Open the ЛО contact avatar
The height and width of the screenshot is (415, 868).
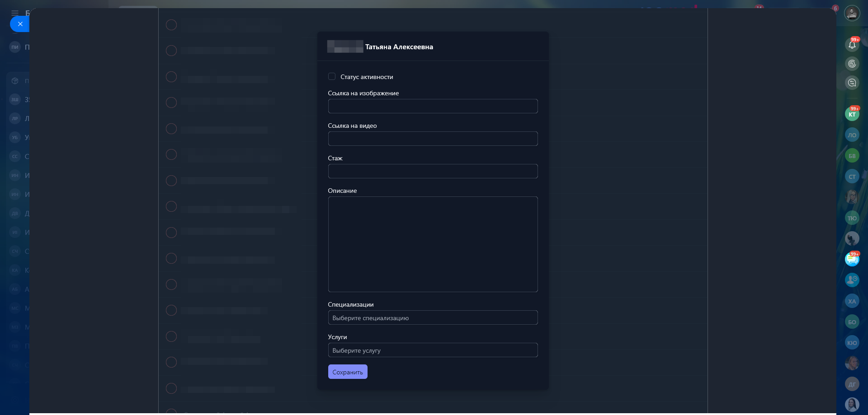coord(852,135)
